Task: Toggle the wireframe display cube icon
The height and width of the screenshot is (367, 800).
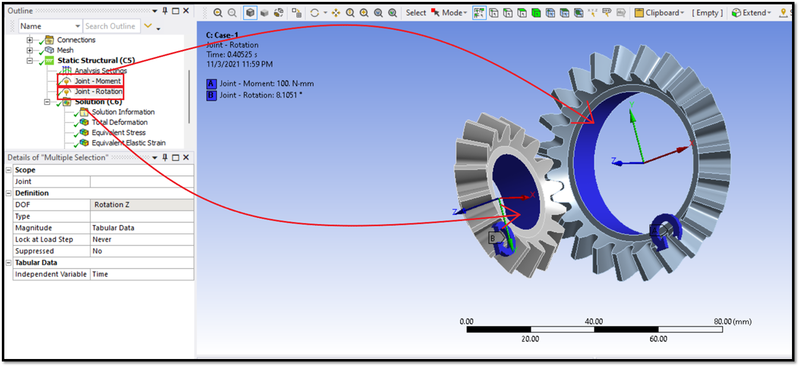Action: coord(264,13)
